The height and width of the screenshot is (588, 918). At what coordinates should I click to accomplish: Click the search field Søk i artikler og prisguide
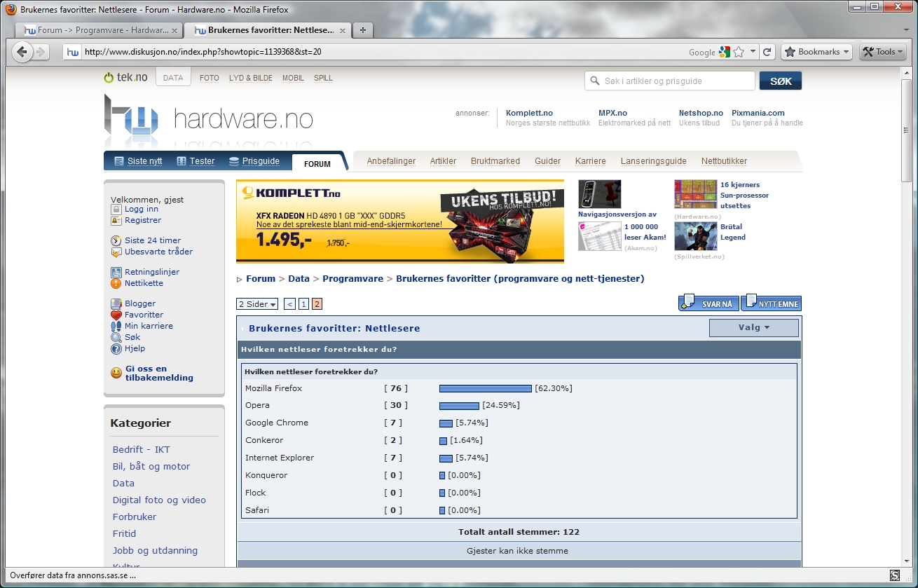670,81
